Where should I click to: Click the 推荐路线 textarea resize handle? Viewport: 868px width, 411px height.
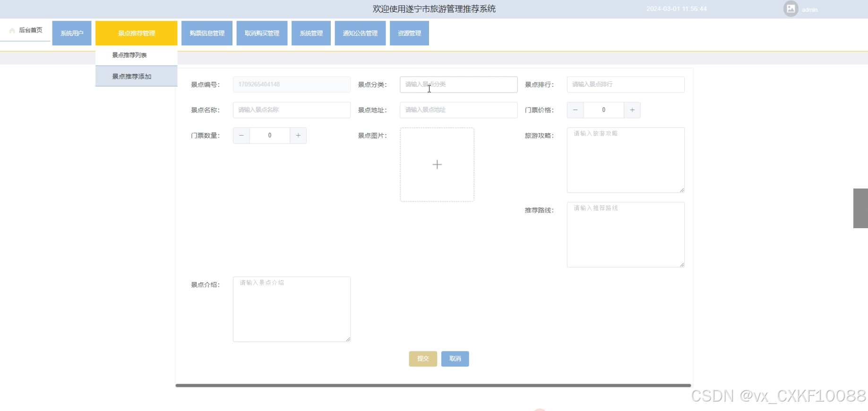point(682,265)
